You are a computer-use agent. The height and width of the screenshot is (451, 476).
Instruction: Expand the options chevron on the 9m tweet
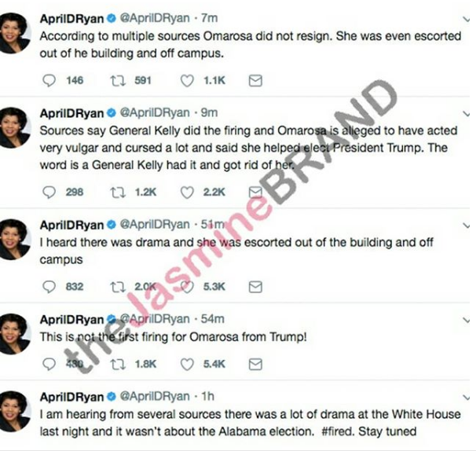(x=467, y=114)
